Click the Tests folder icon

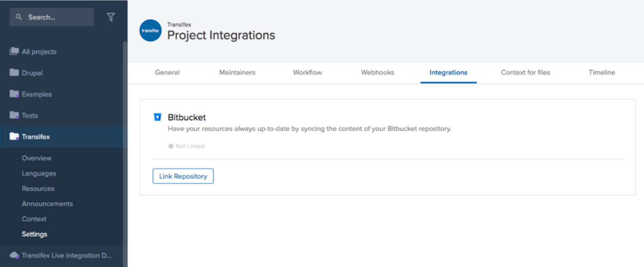14,115
